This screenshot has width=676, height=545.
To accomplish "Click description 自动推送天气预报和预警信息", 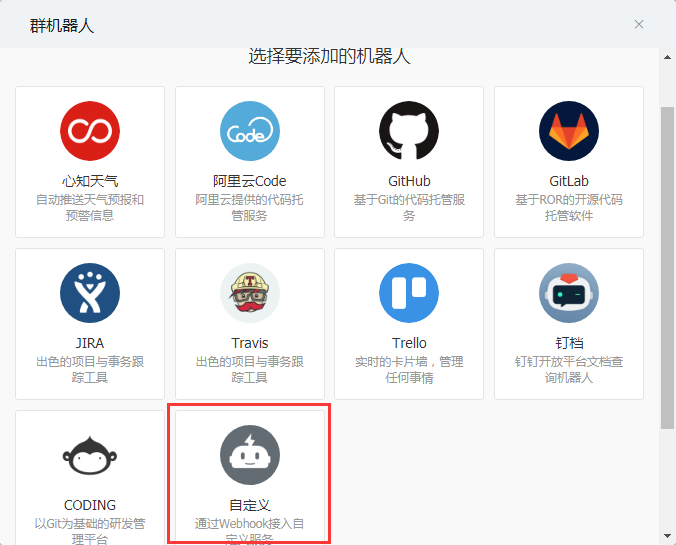I will click(90, 207).
